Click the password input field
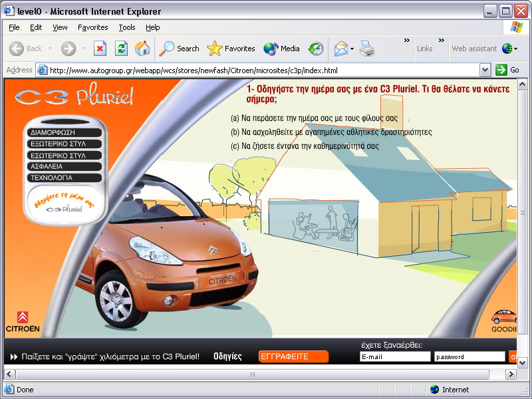 pos(469,357)
